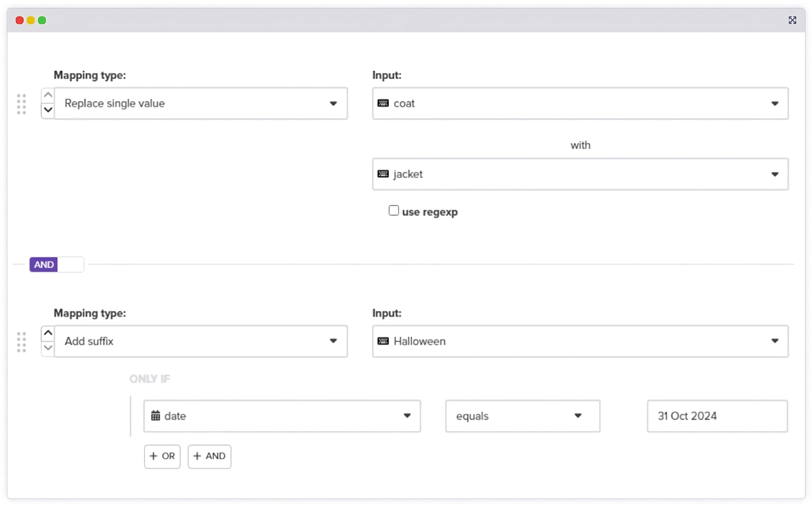Move Add suffix rule up arrow
Viewport: 812px width, 506px height.
click(48, 333)
